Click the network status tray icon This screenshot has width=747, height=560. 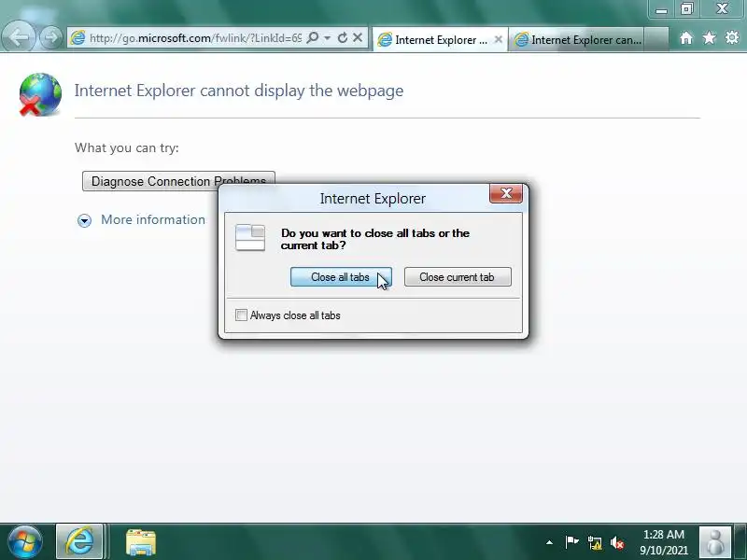click(x=595, y=542)
